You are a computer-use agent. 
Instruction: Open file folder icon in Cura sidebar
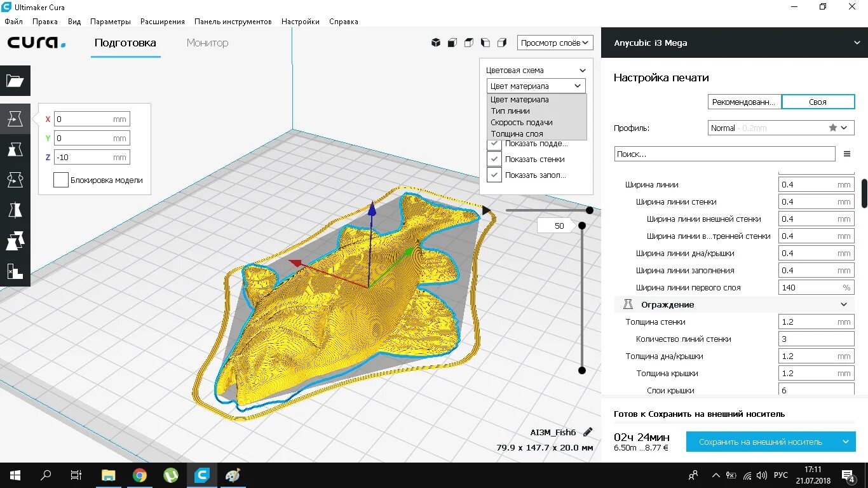[15, 81]
